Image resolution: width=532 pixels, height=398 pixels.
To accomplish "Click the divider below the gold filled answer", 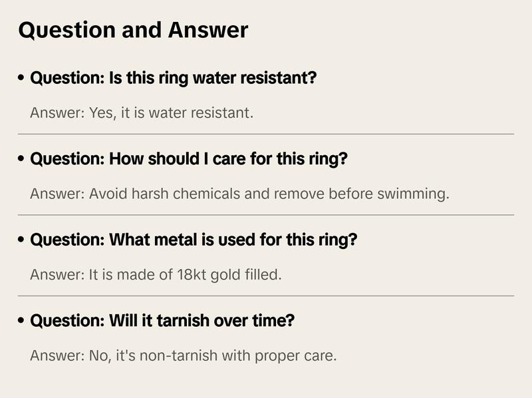I will coord(266,296).
